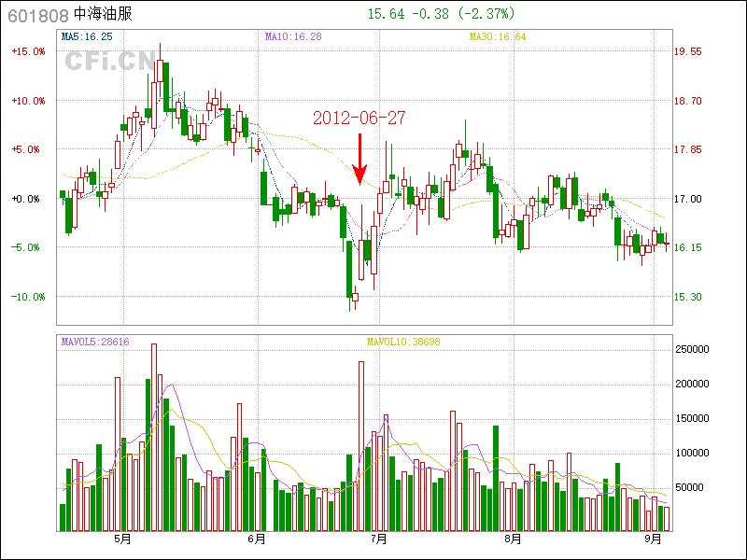Screen dimensions: 747x560
Task: Click the 9月 month label on the time axis
Action: pyautogui.click(x=654, y=539)
